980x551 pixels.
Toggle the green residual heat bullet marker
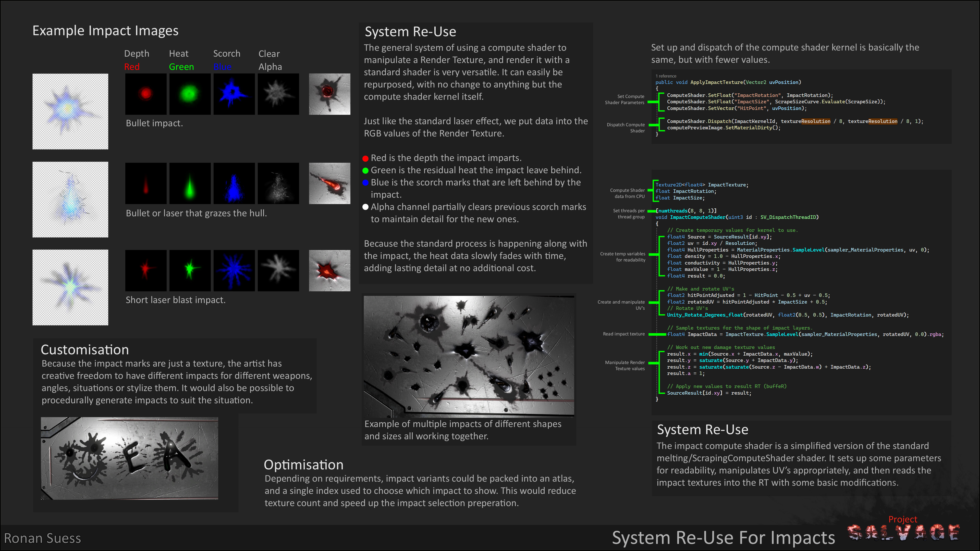tap(366, 170)
